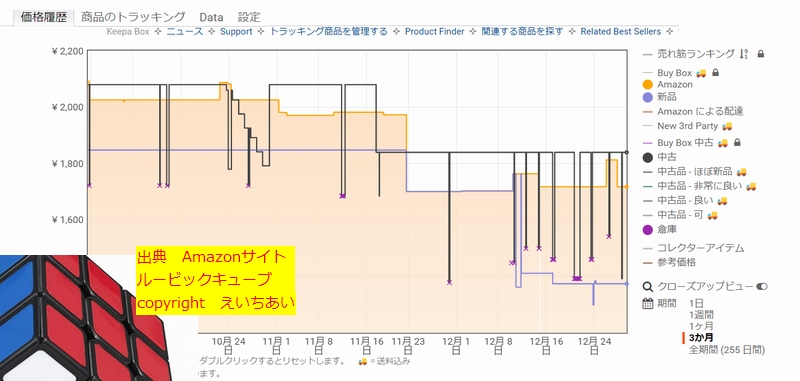Open トラッキング商品を管理する link
This screenshot has height=381, width=800.
point(329,32)
